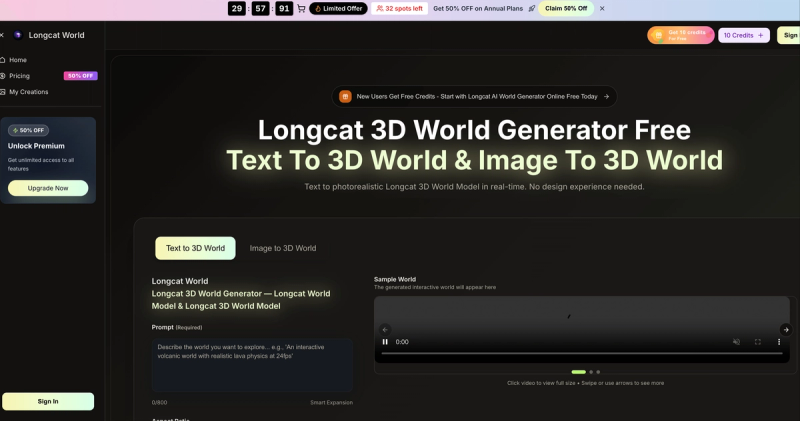Screen dimensions: 800x421
Task: Click the 32 spots left badge
Action: click(399, 9)
